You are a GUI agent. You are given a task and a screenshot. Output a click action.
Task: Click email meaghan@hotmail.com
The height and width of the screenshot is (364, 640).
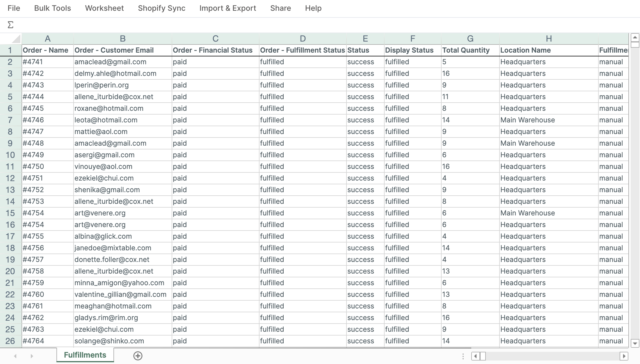click(122, 306)
